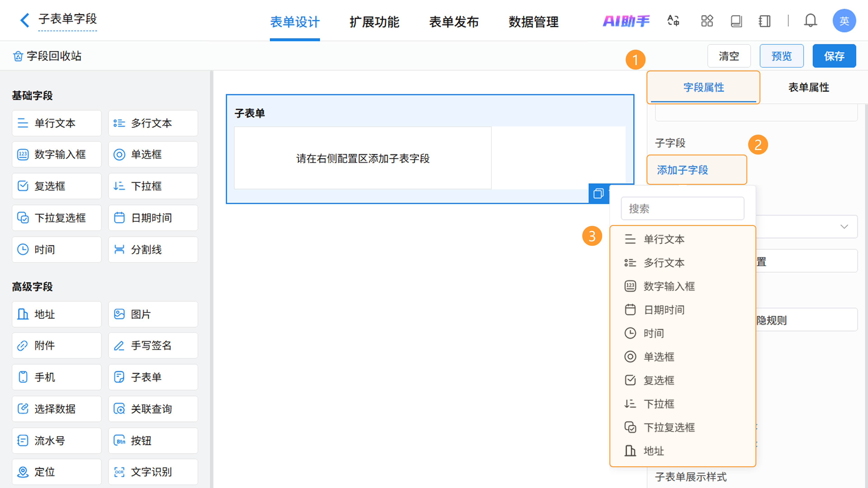Open the 字段回收站 recycle bin
Viewport: 868px width, 488px height.
[x=47, y=56]
